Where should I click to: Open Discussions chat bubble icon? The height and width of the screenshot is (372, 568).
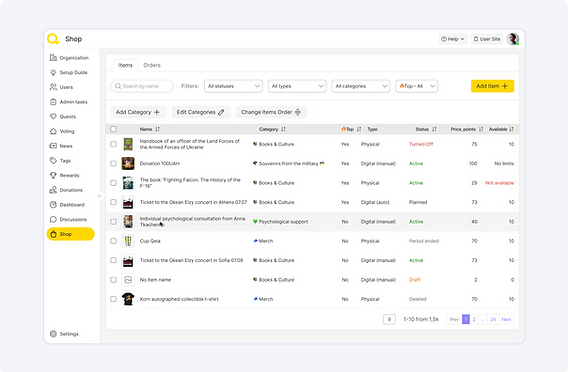pos(53,219)
